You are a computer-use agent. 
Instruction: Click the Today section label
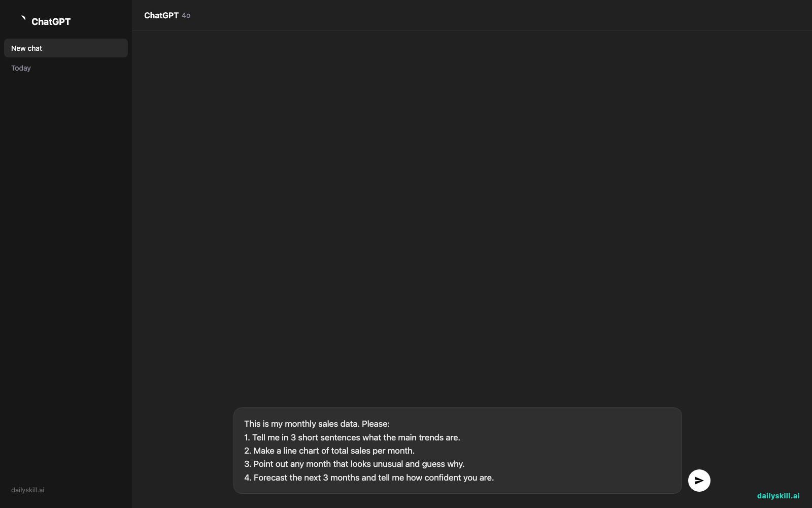tap(21, 68)
